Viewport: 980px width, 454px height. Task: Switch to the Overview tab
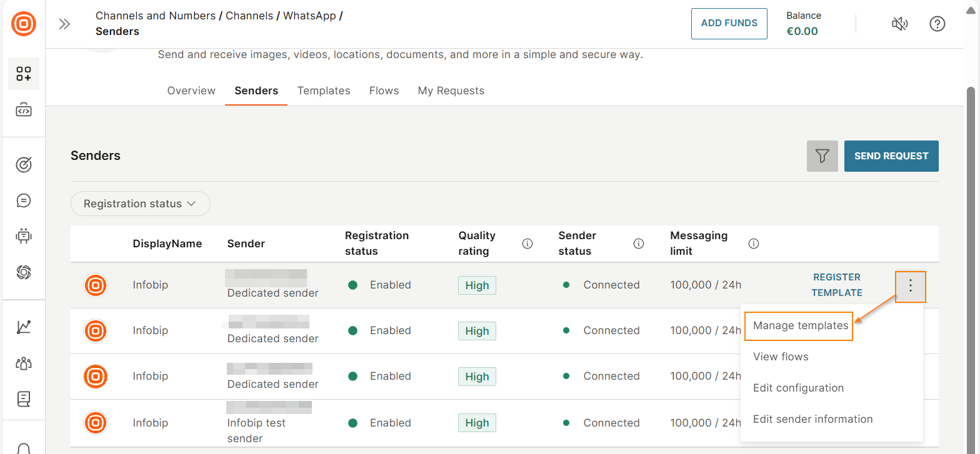point(191,91)
